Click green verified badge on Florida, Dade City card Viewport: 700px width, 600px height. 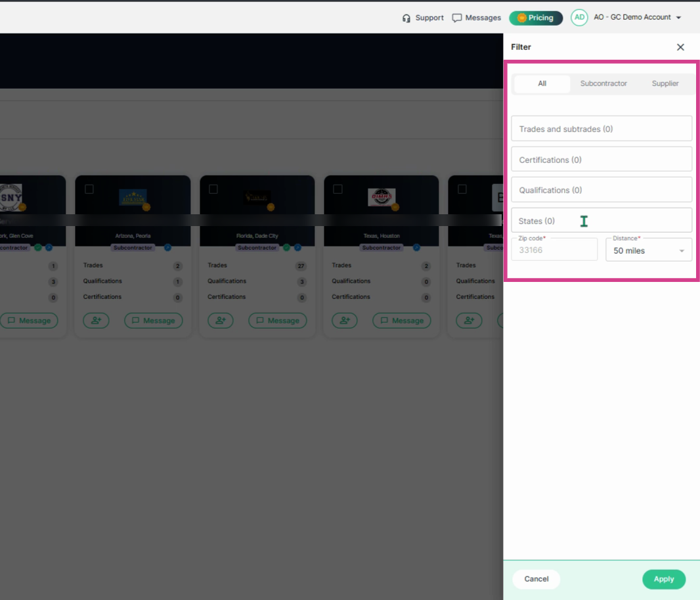[x=286, y=248]
